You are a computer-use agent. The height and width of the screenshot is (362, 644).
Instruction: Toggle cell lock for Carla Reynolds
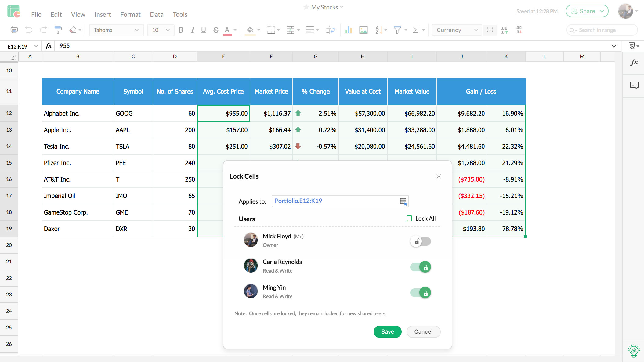tap(421, 266)
